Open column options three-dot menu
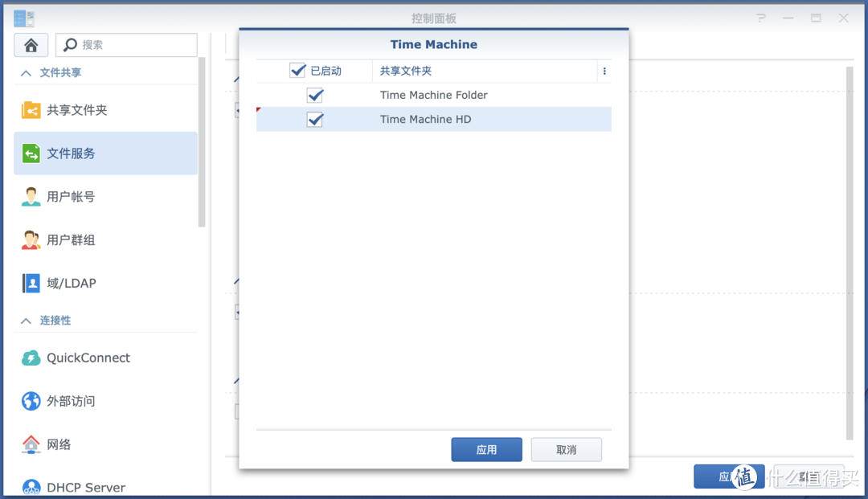 click(604, 71)
